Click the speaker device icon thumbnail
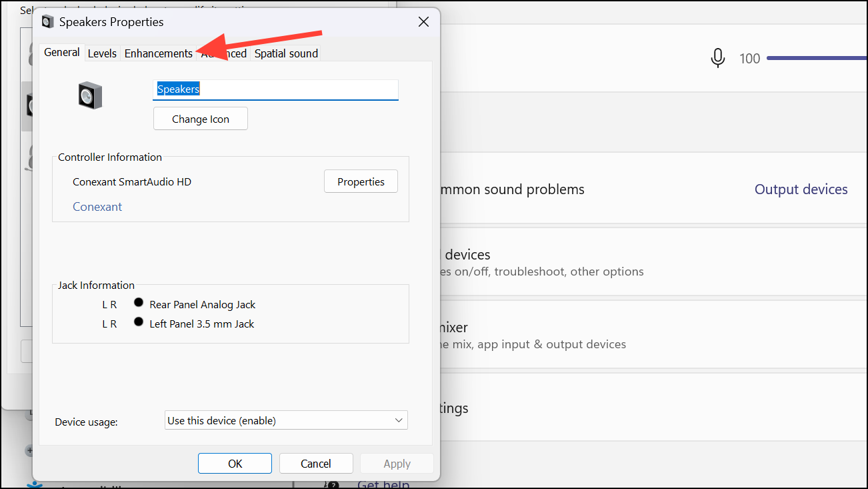868x489 pixels. click(91, 95)
